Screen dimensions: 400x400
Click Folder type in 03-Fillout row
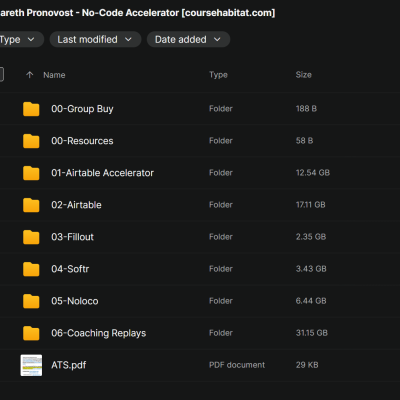click(221, 237)
